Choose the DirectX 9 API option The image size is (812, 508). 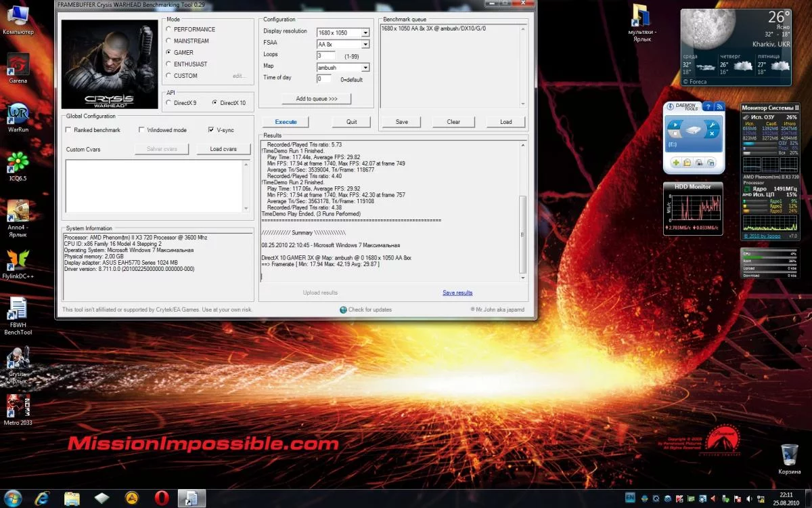168,103
